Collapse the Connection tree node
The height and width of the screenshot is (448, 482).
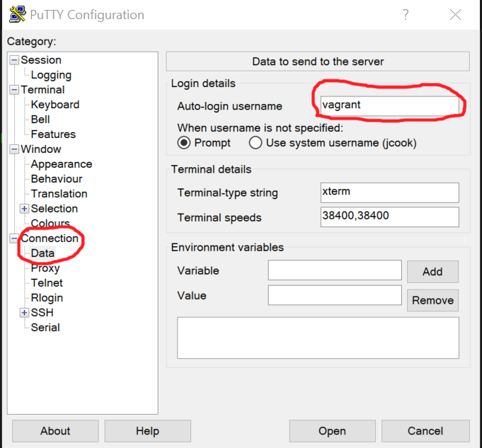[14, 239]
